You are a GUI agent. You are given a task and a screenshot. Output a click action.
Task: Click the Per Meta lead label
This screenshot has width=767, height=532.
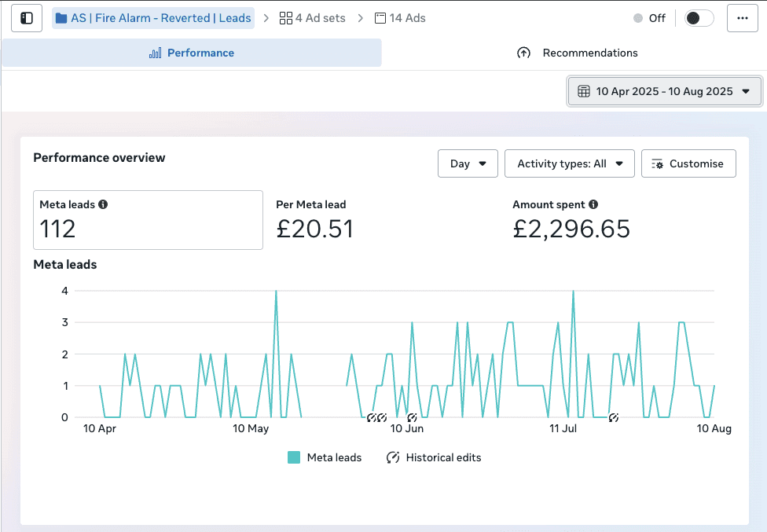coord(311,204)
